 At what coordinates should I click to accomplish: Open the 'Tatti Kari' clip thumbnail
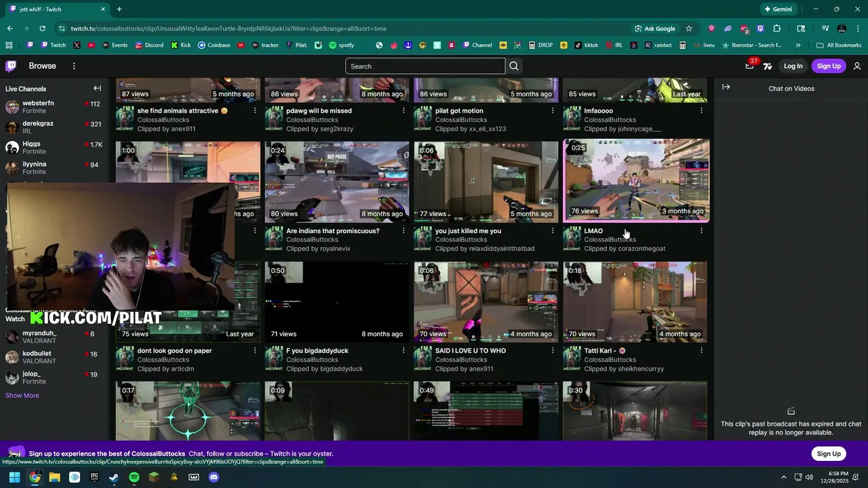(635, 302)
